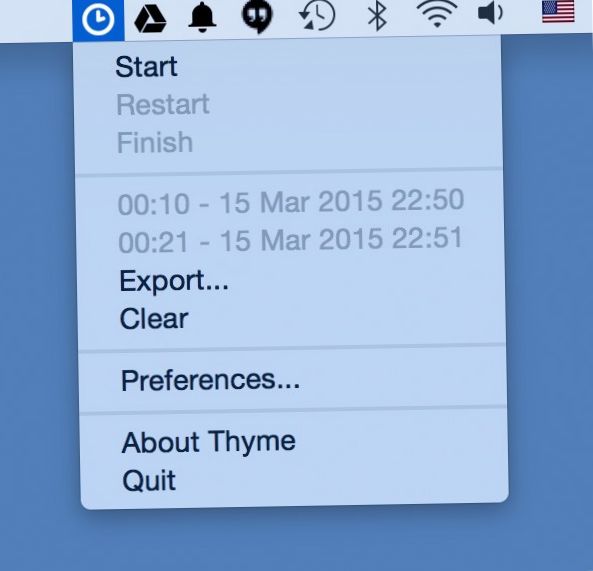Open the Time Machine menu bar icon
This screenshot has height=571, width=593.
[317, 16]
